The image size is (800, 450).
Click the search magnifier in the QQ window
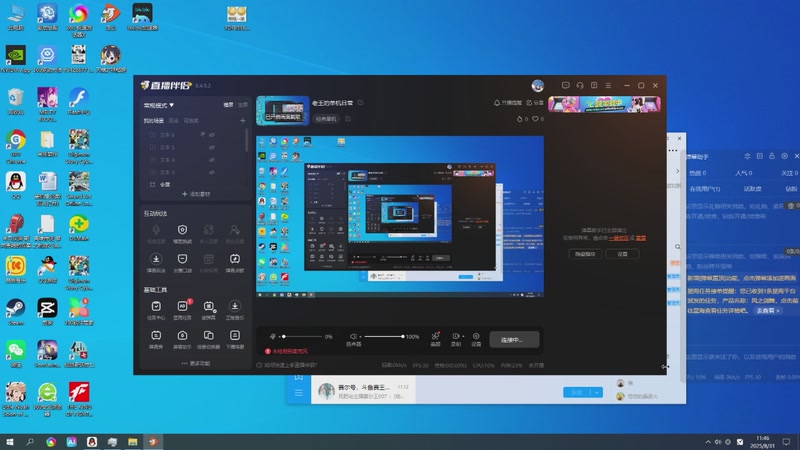(x=678, y=247)
